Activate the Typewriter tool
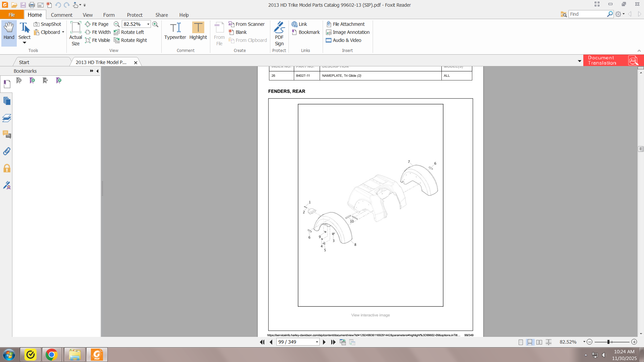The width and height of the screenshot is (644, 362). [175, 32]
